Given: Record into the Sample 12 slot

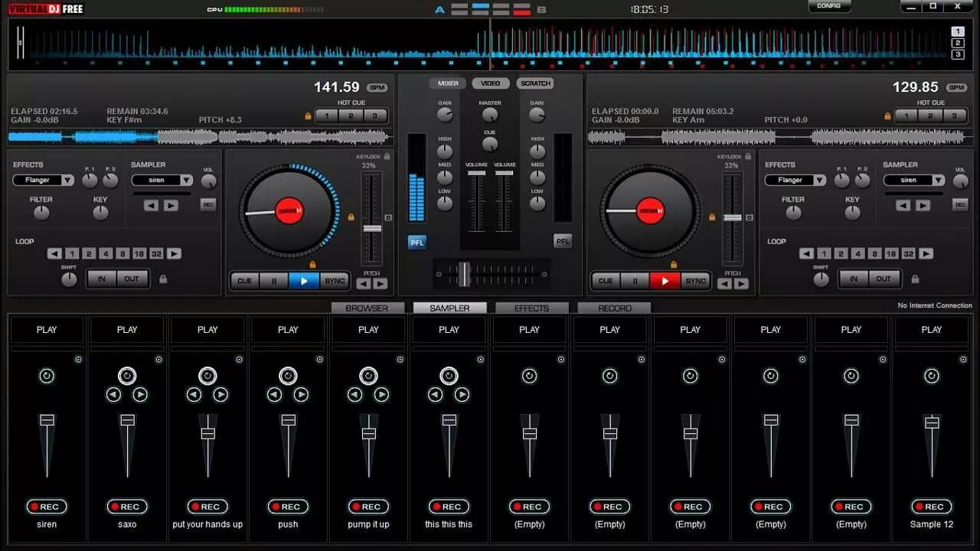Looking at the screenshot, I should click(x=932, y=507).
